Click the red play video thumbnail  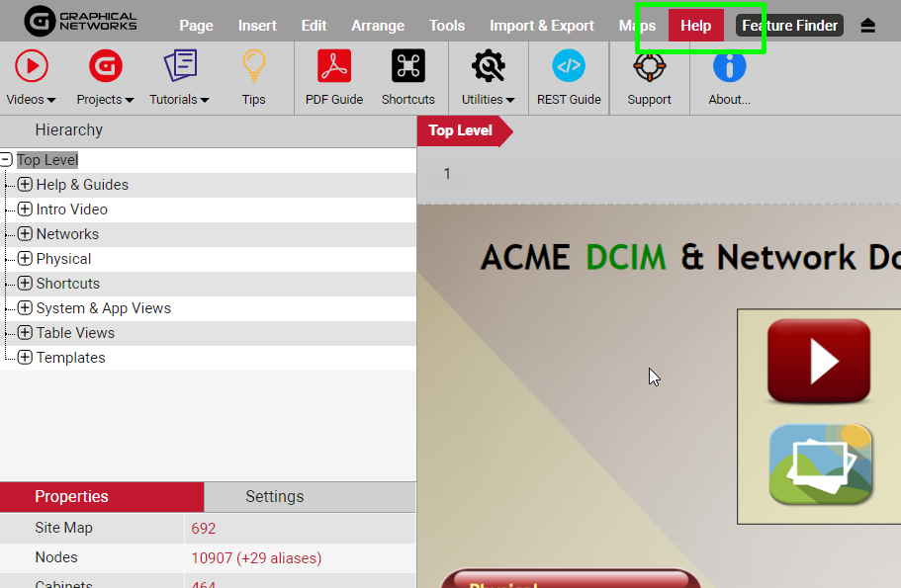[819, 361]
